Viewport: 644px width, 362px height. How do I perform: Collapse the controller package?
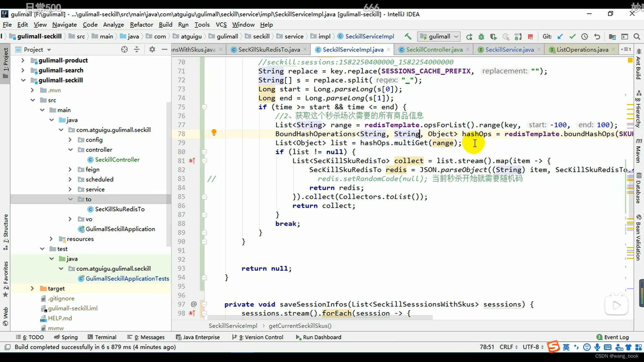(70, 149)
